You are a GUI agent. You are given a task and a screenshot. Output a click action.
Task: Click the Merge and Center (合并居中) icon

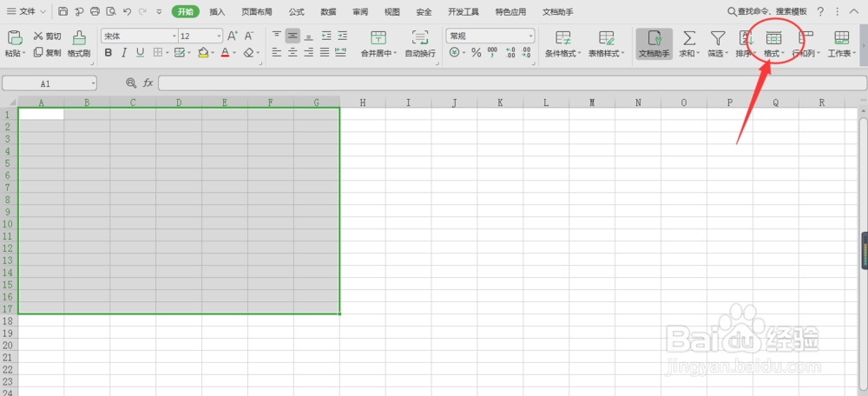378,37
